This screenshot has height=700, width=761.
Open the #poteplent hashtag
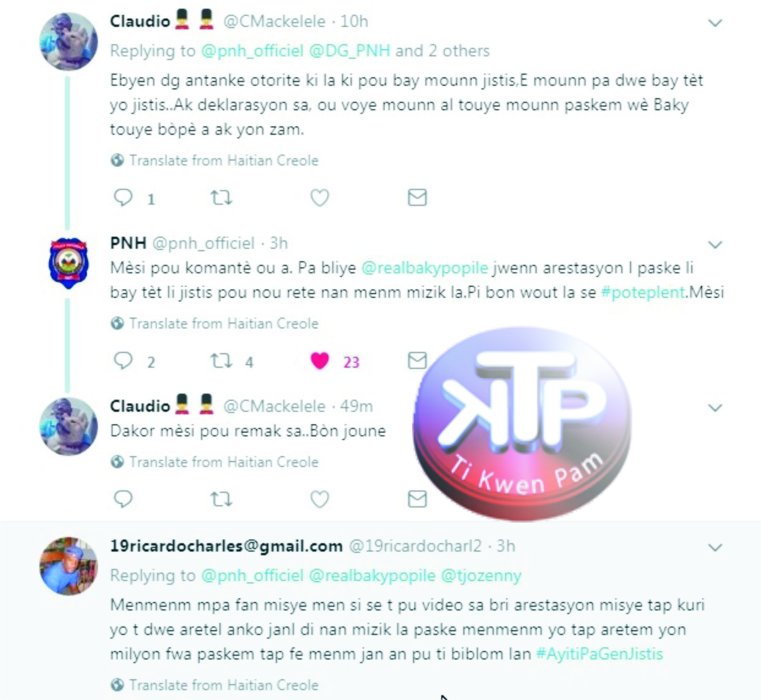point(643,292)
